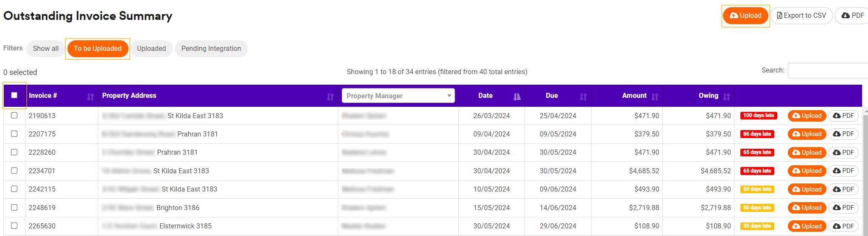Click the 100 days late badge

pos(759,116)
